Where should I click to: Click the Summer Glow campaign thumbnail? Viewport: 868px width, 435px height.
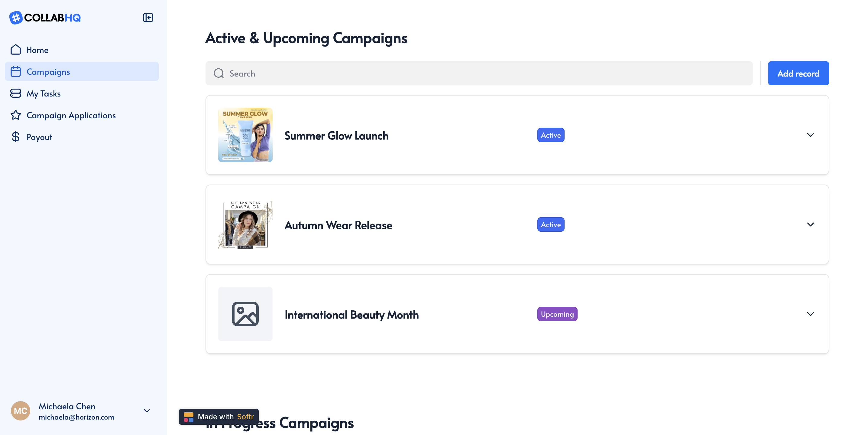[245, 135]
